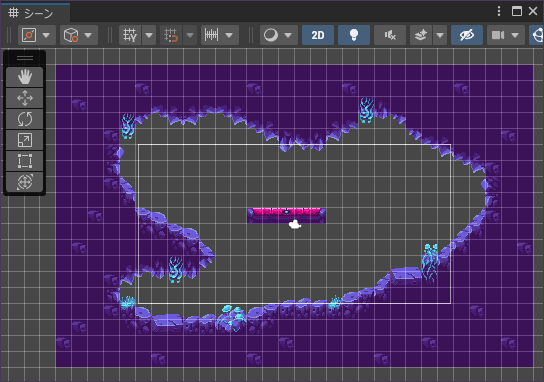
Task: Select the Rect tool
Action: [25, 161]
